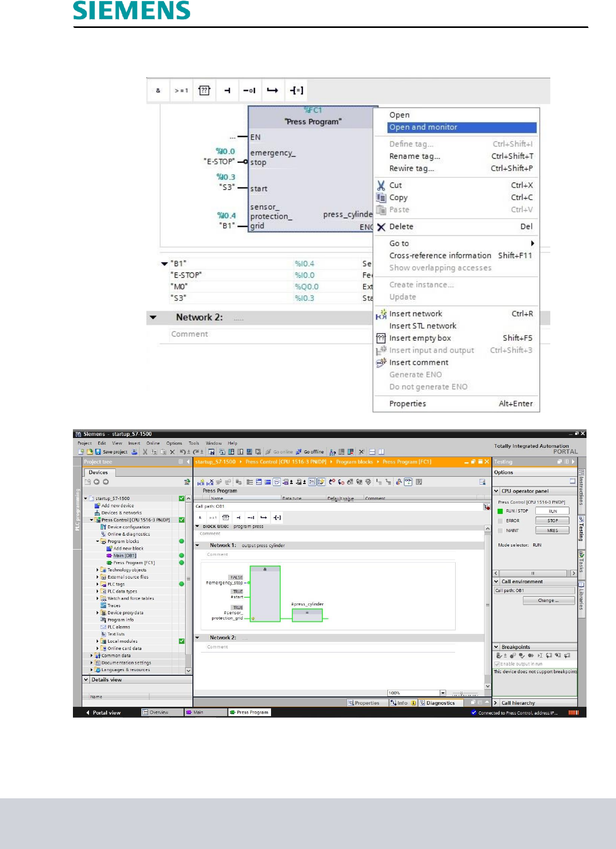Click the Go online button
The width and height of the screenshot is (616, 849).
(x=279, y=452)
